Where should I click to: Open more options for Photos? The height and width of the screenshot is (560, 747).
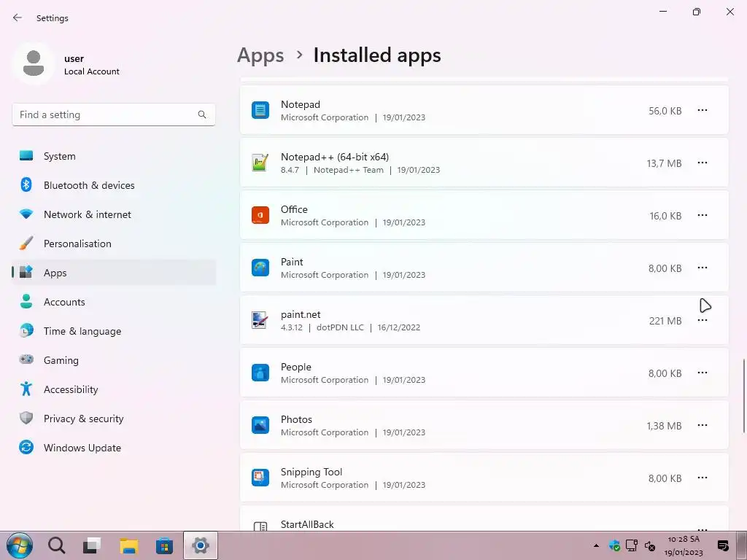703,425
